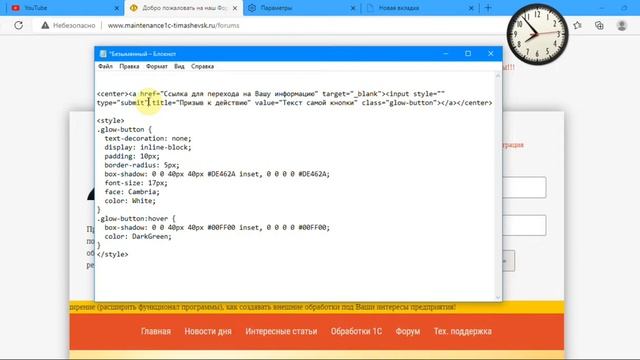Image resolution: width=640 pixels, height=360 pixels.
Task: Open Правка menu in Notepad
Action: (129, 66)
